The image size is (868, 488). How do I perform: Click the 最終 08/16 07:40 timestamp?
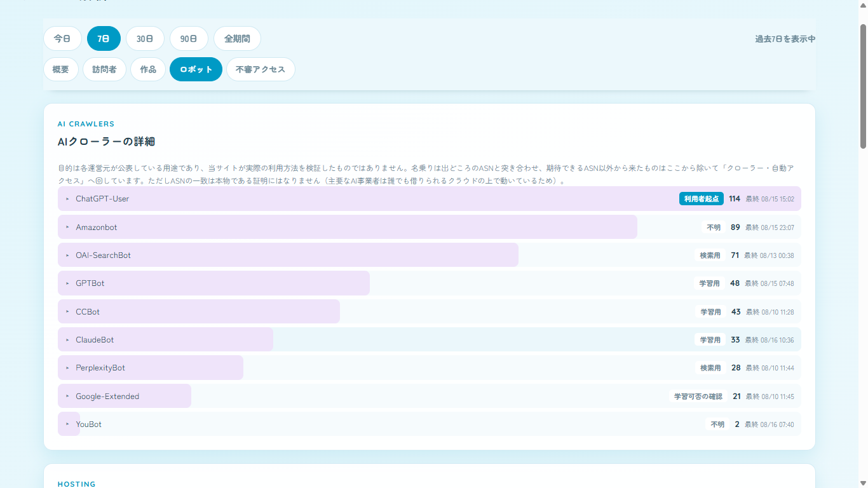(x=770, y=424)
